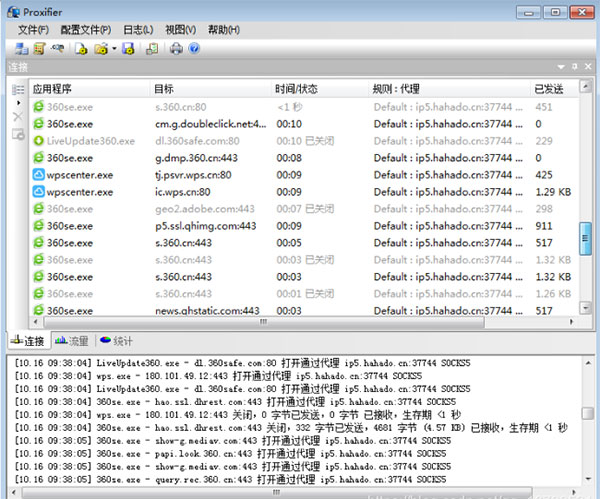Select target p5.ssl.qhimg.com:443
The width and height of the screenshot is (600, 499).
pos(205,226)
